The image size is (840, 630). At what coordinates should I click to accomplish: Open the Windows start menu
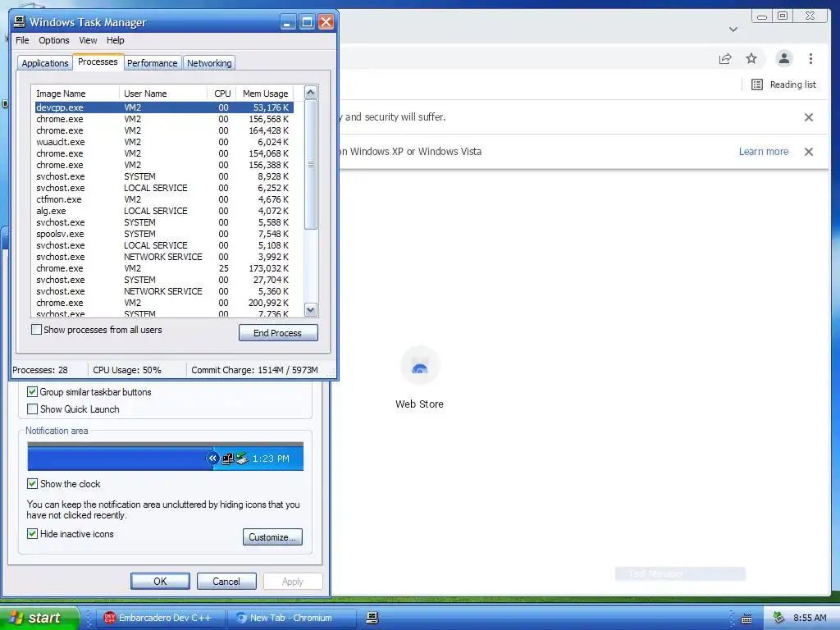pos(39,618)
